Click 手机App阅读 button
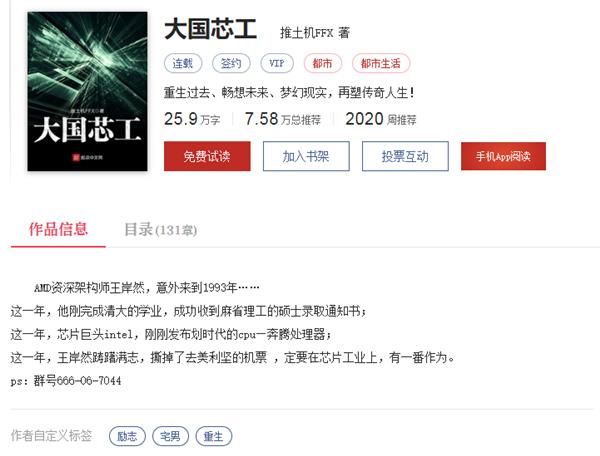This screenshot has width=600, height=456. 503,156
